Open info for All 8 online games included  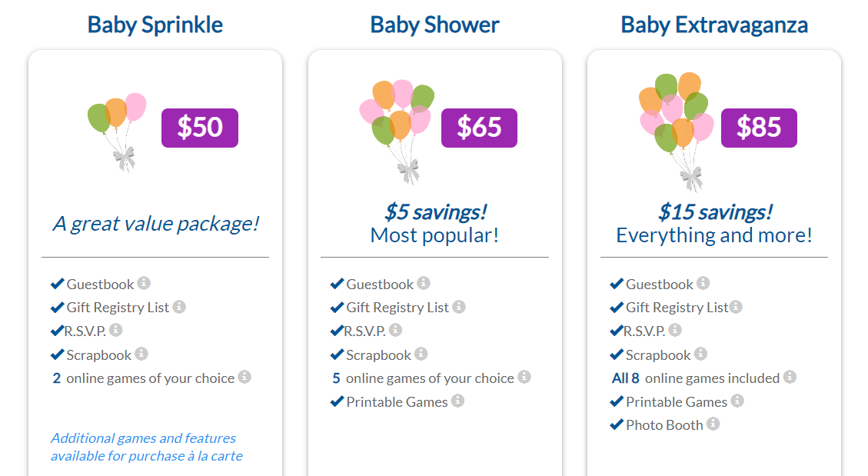click(x=790, y=378)
